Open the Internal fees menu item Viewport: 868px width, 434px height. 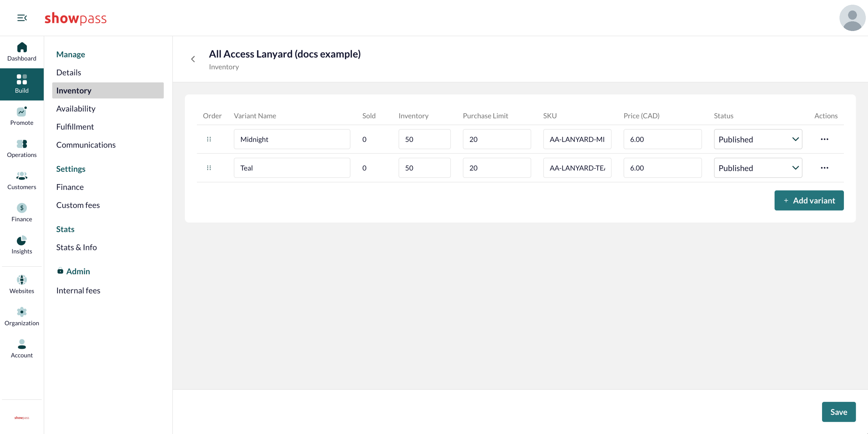[x=108, y=290]
